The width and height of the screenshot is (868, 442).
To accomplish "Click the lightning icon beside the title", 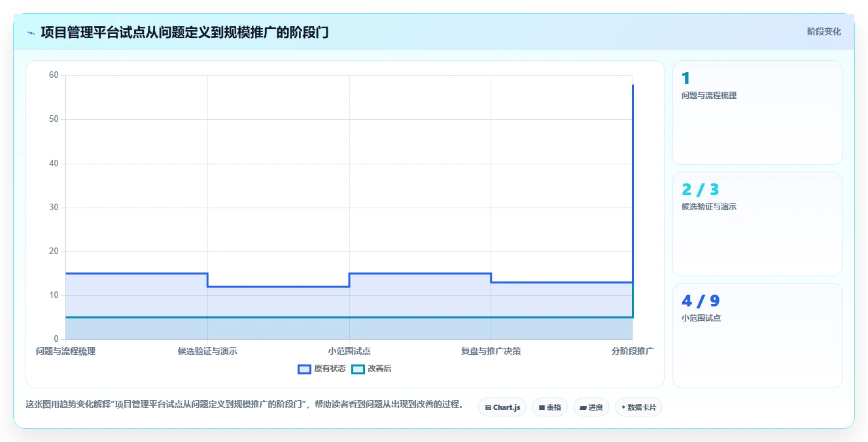I will click(31, 33).
